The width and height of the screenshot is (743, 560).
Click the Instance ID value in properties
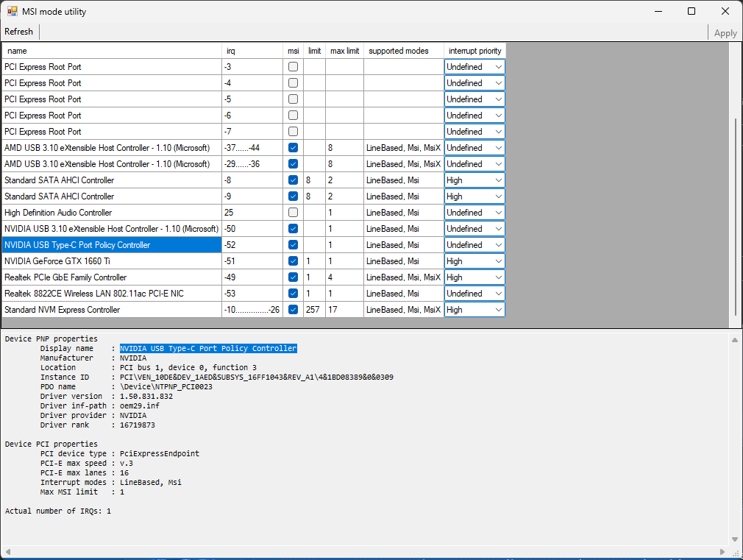point(256,377)
